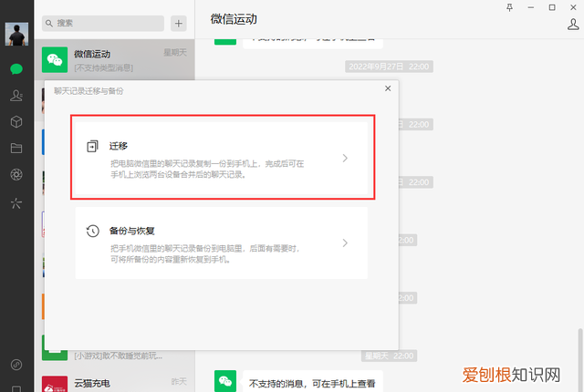The image size is (584, 392).
Task: Click the chat area scrollbar
Action: coord(580,359)
